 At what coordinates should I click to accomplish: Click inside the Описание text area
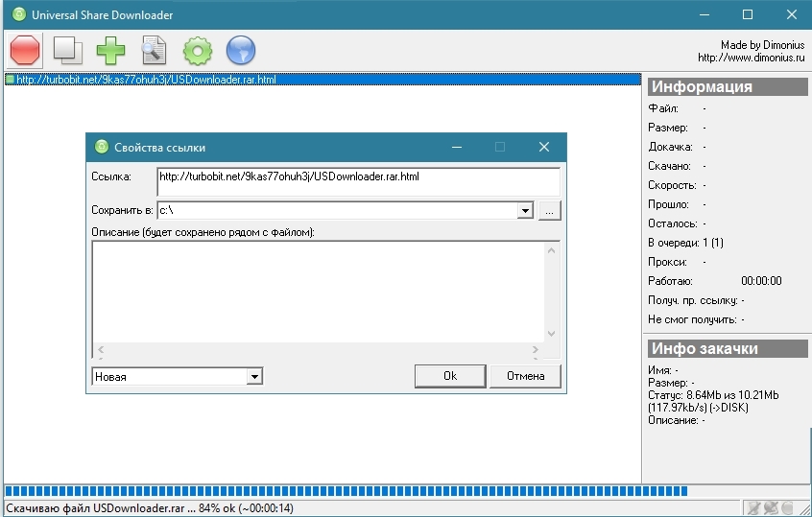(317, 288)
